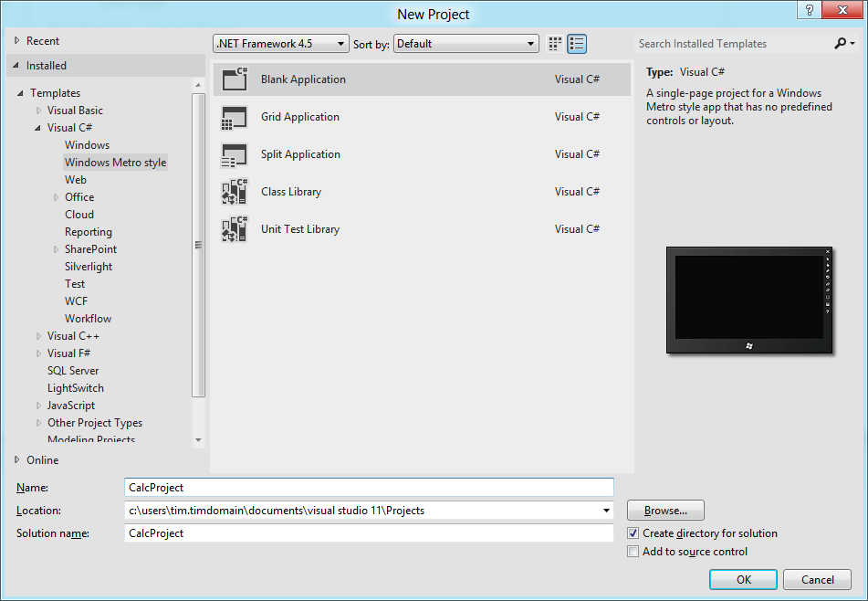Click the Blank Application template icon
Image resolution: width=868 pixels, height=601 pixels.
tap(235, 79)
